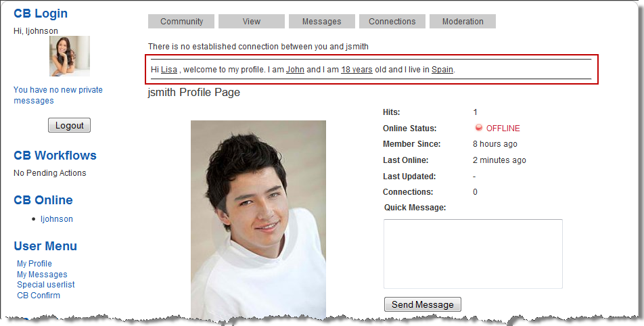Click the Logout button
The width and height of the screenshot is (644, 326).
point(69,125)
